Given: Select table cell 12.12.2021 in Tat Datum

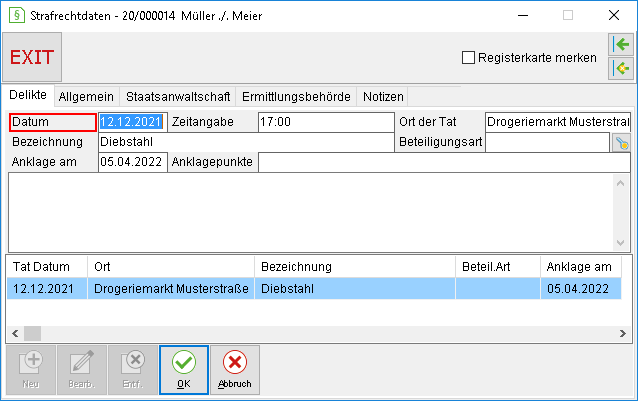Looking at the screenshot, I should click(x=47, y=289).
